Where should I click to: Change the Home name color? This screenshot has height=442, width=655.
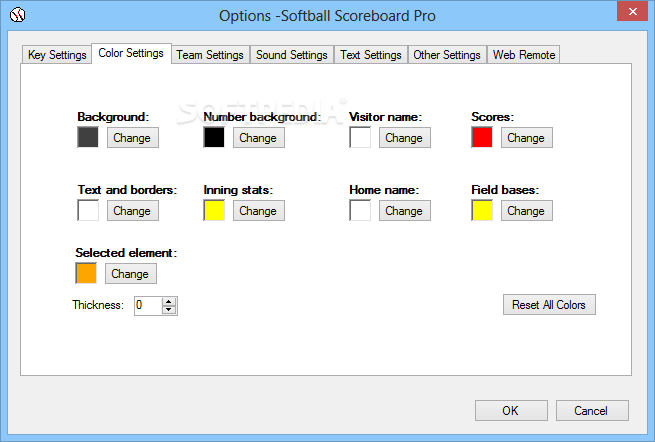405,211
